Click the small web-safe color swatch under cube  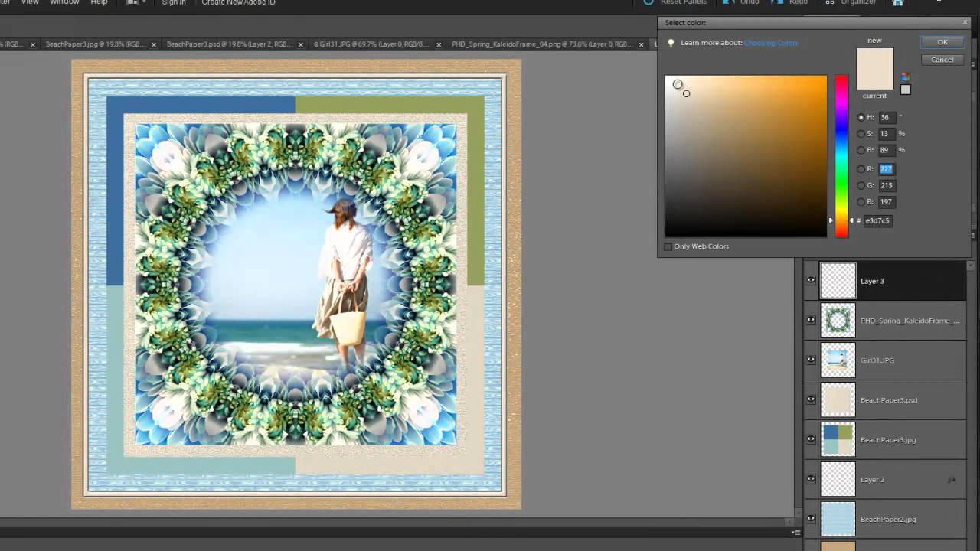coord(906,90)
